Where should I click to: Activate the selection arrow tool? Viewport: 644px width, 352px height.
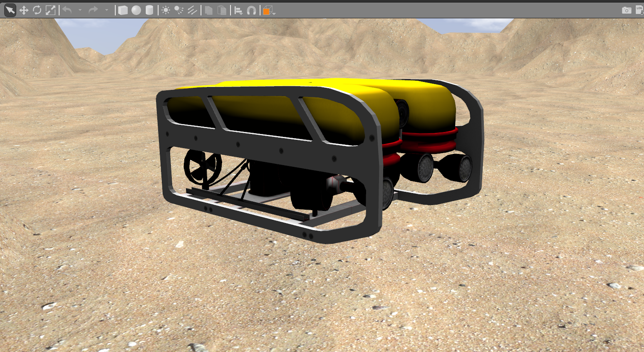tap(10, 10)
